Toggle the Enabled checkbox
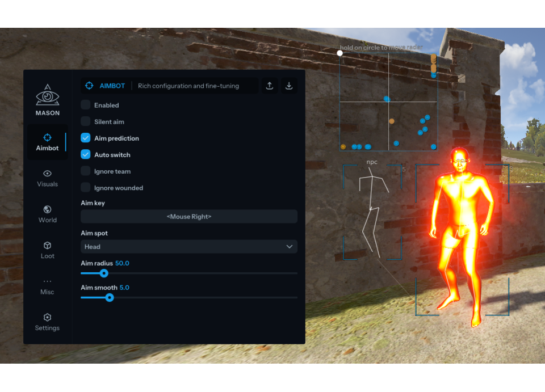The height and width of the screenshot is (392, 545). (x=86, y=105)
